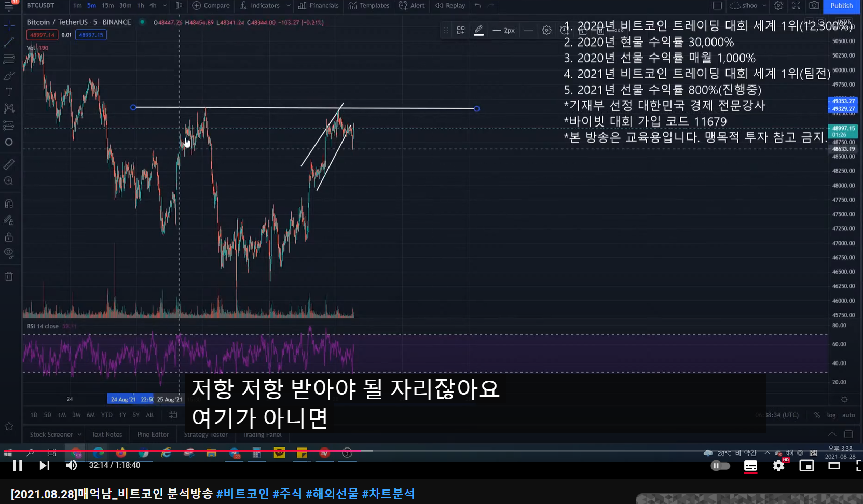Toggle YouTube autoplay switch

720,466
